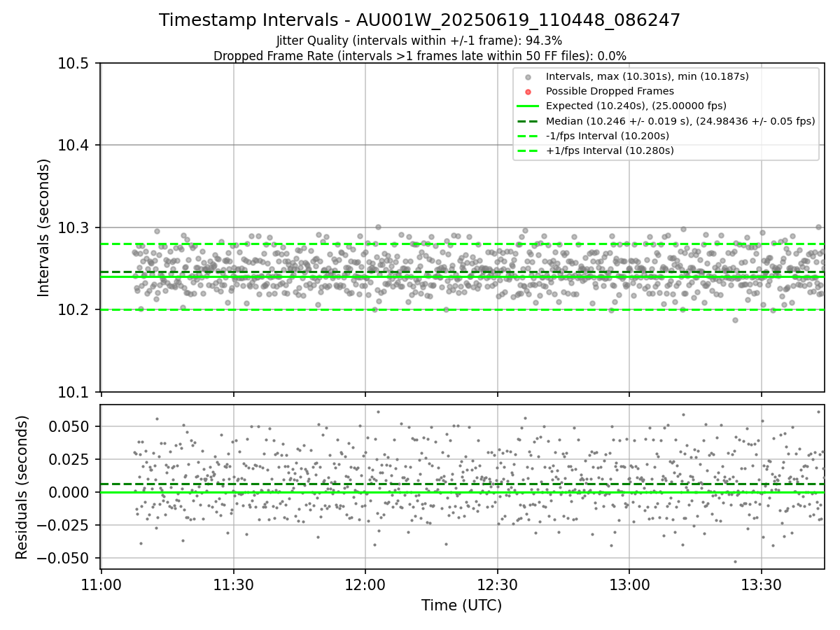Click the 'Time (UTC)' x-axis label

[x=461, y=605]
